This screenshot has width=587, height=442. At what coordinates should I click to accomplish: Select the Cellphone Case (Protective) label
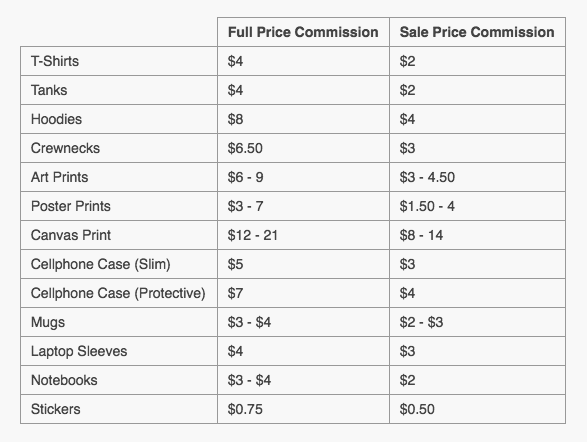coord(118,293)
